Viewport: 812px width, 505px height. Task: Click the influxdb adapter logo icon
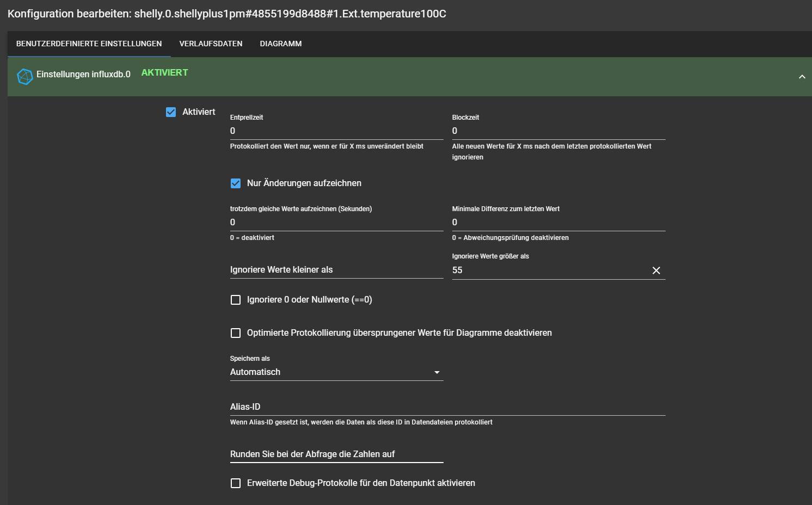[25, 77]
